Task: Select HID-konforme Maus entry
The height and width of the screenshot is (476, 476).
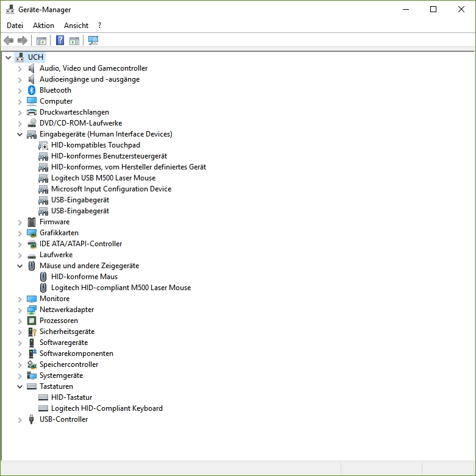Action: [84, 277]
